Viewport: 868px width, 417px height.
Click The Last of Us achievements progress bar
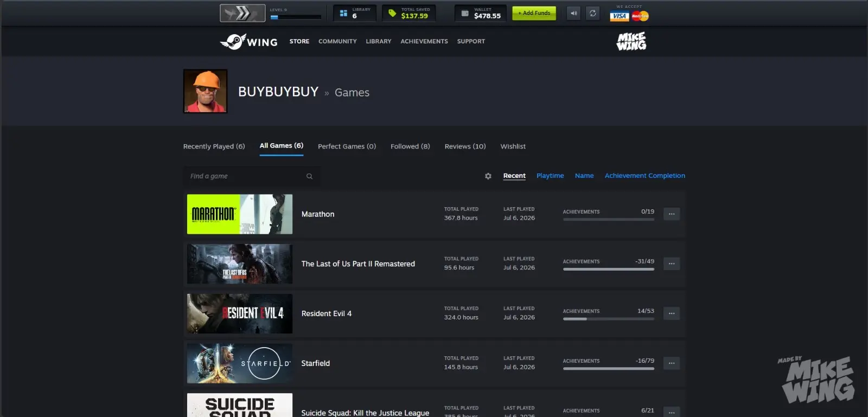609,269
